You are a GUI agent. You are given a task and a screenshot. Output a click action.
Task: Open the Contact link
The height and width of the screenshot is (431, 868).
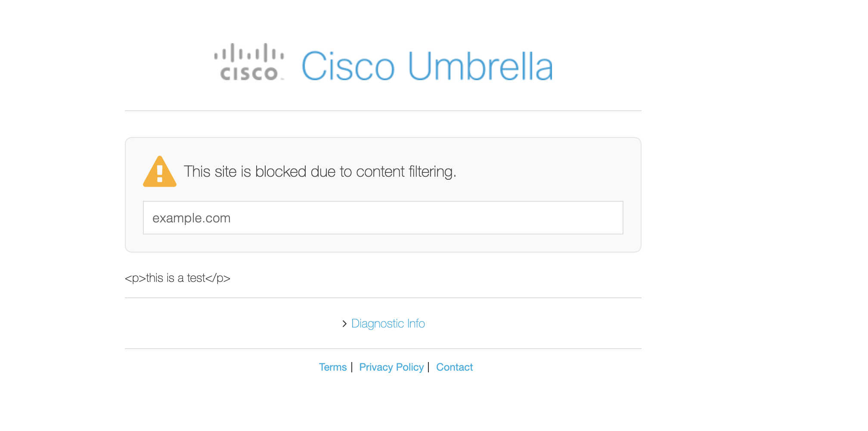click(454, 367)
